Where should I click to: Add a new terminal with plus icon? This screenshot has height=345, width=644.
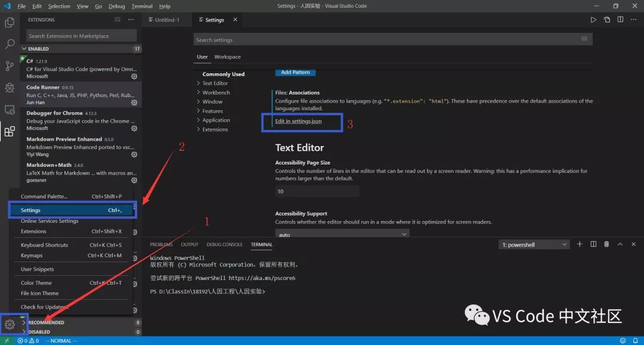(x=580, y=244)
